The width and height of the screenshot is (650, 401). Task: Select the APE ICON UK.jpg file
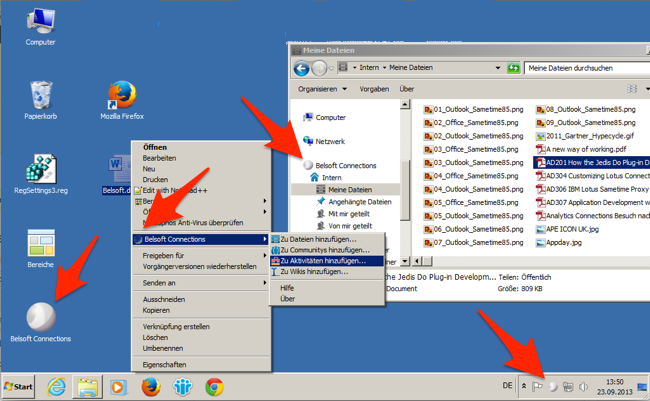point(567,229)
